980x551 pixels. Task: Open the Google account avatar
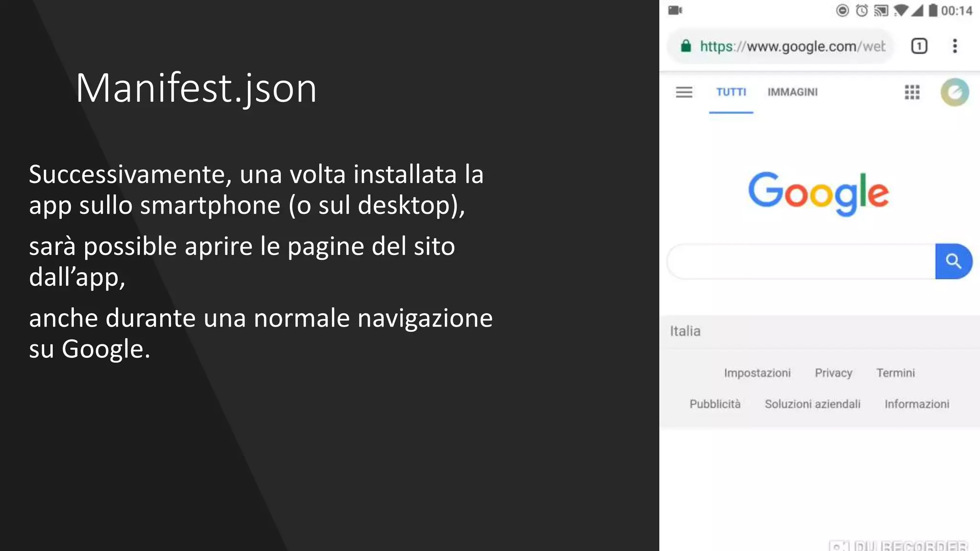pyautogui.click(x=955, y=92)
